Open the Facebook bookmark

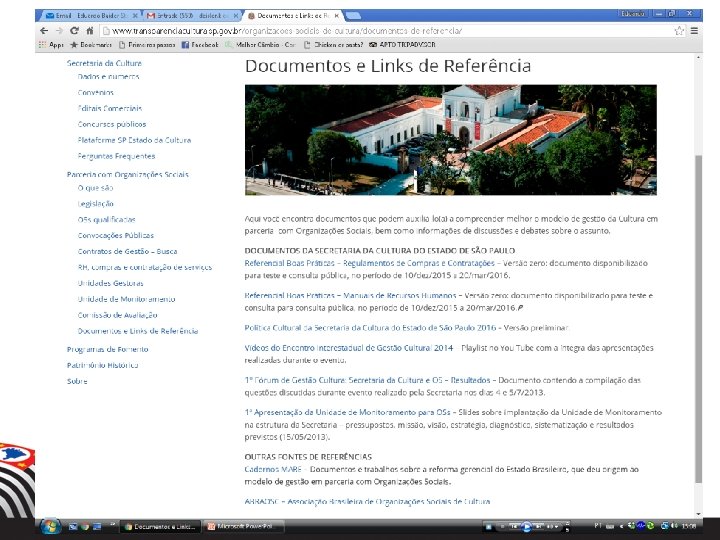coord(200,45)
